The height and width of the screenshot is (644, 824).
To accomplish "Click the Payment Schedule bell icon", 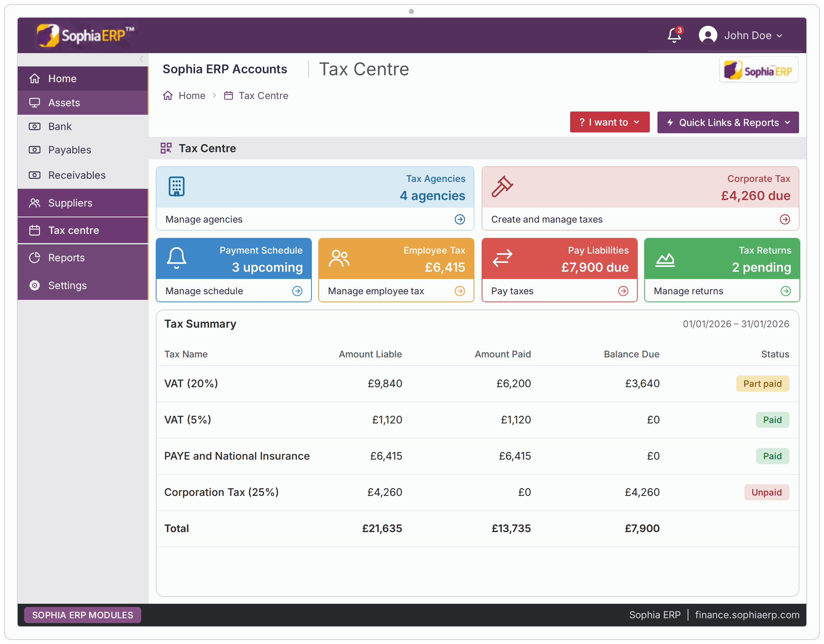I will click(177, 258).
